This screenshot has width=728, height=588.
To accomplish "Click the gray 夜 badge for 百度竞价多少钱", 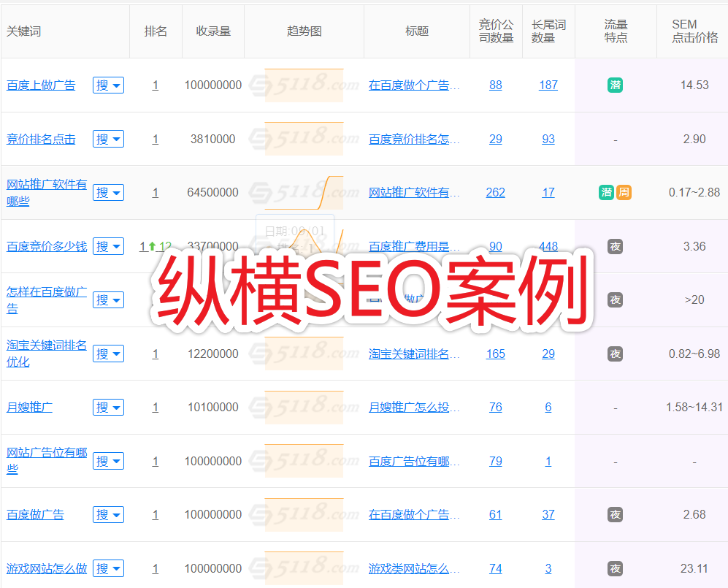I will tap(615, 246).
